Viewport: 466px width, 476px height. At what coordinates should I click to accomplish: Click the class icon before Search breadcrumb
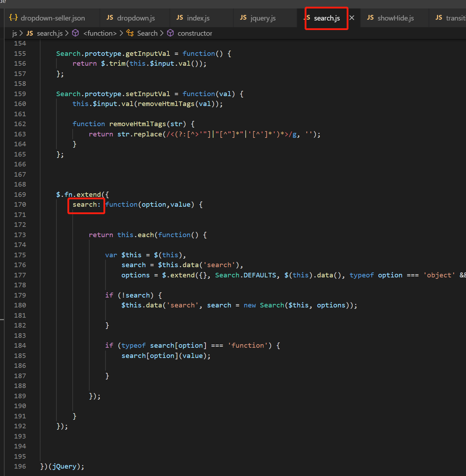130,33
